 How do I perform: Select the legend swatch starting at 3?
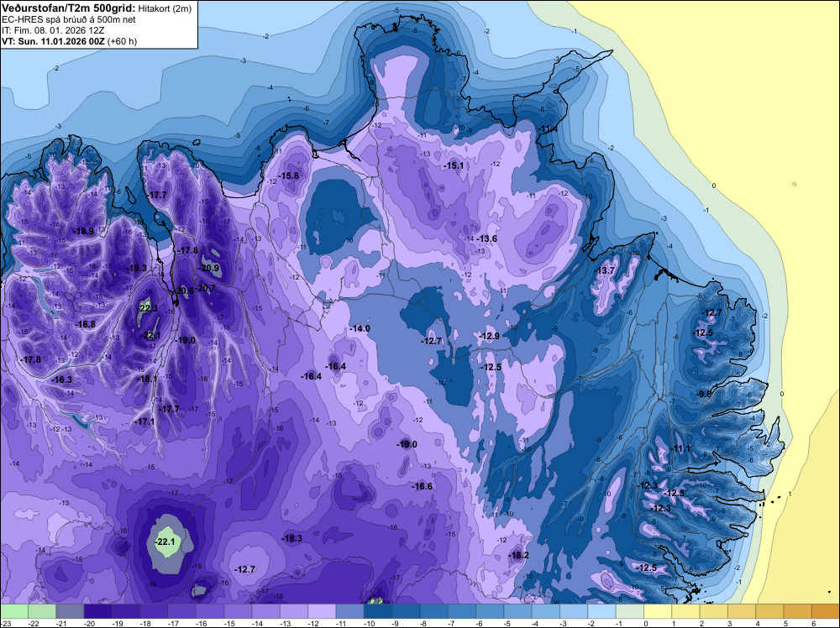point(742,611)
